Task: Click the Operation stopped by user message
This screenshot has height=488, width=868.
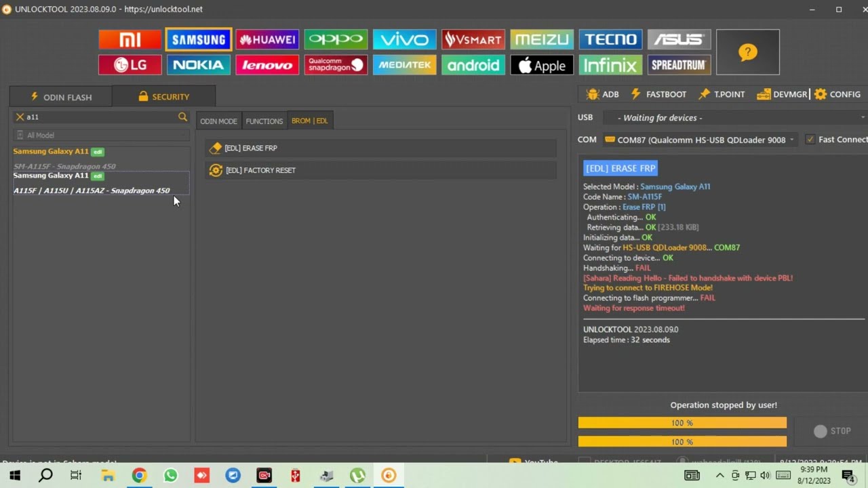Action: (x=724, y=405)
